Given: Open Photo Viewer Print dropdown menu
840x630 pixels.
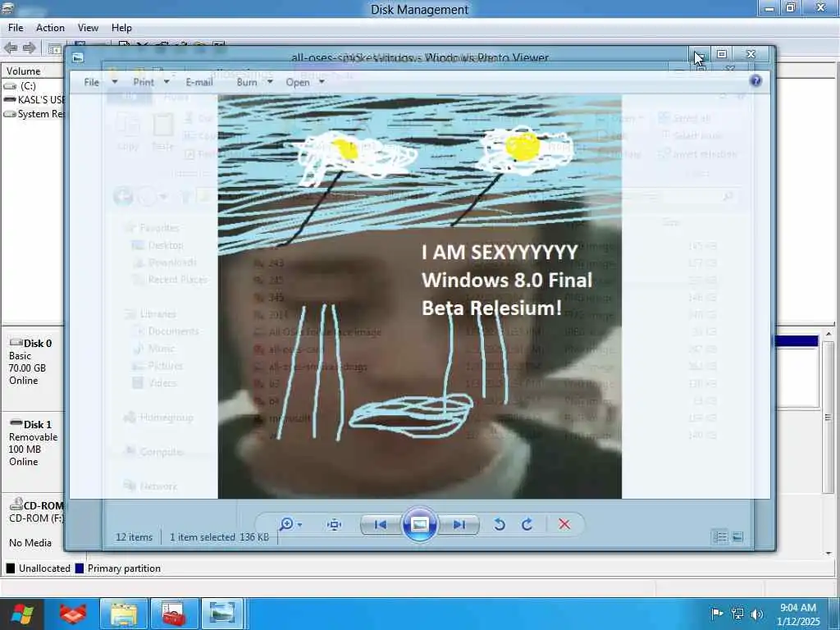Looking at the screenshot, I should 151,82.
